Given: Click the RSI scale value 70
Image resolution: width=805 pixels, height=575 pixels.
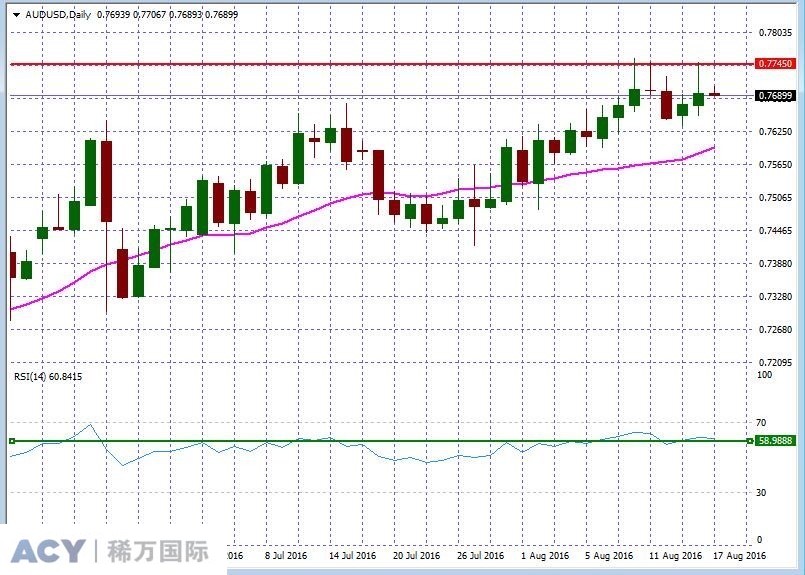Looking at the screenshot, I should (761, 423).
